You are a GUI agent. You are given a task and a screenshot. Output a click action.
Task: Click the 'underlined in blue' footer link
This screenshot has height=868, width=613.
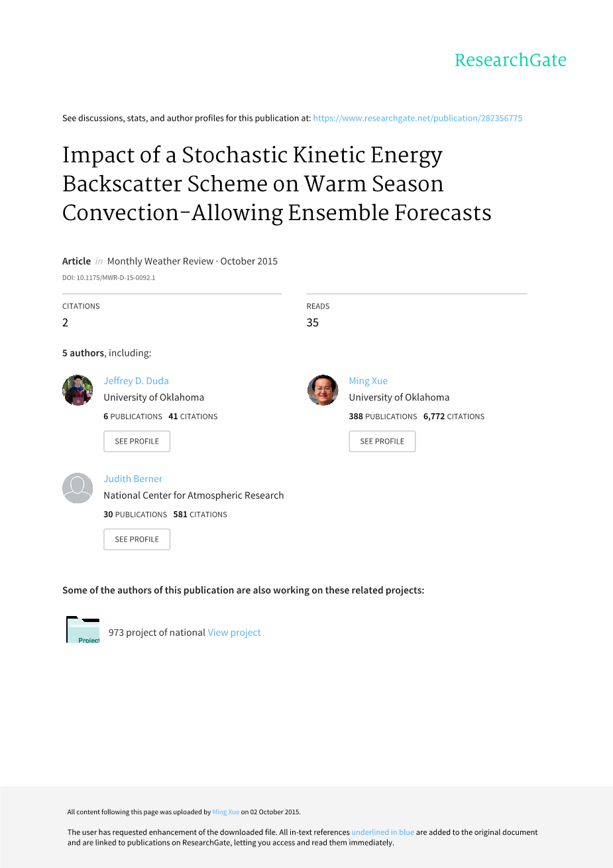pos(382,832)
